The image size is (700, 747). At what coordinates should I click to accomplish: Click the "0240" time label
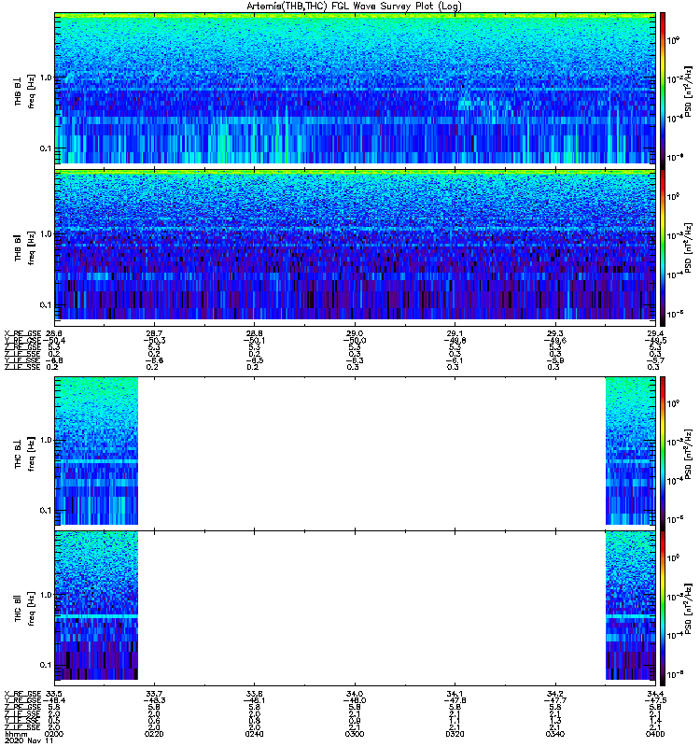click(x=254, y=734)
